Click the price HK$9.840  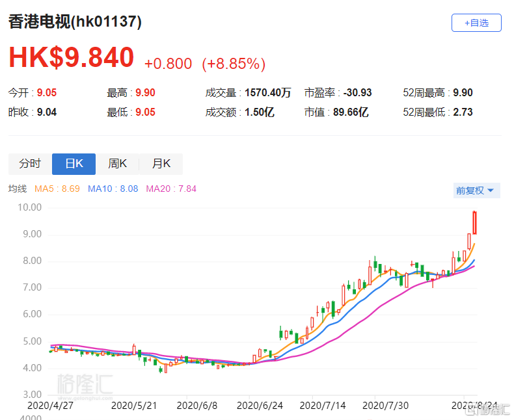coord(72,58)
